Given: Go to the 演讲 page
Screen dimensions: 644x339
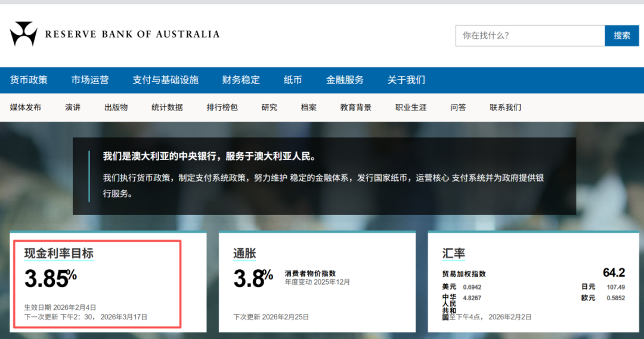Looking at the screenshot, I should 73,107.
